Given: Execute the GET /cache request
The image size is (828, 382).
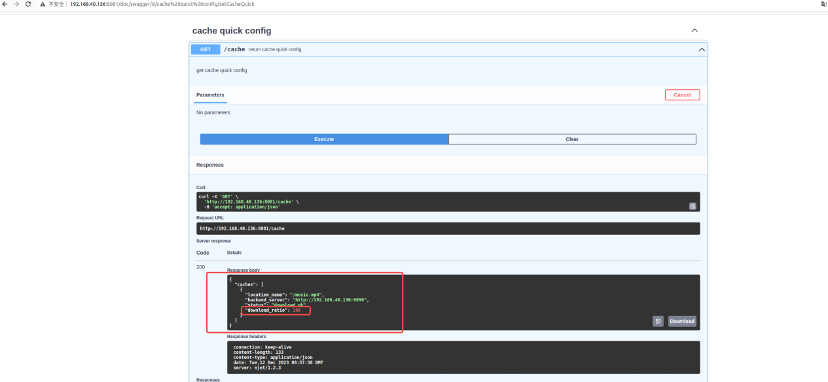Looking at the screenshot, I should point(324,139).
